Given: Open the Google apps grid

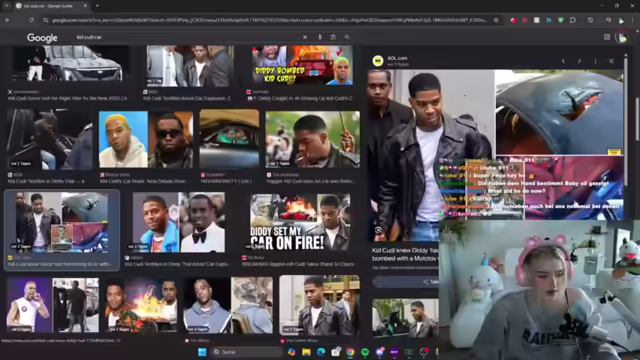Looking at the screenshot, I should 607,37.
